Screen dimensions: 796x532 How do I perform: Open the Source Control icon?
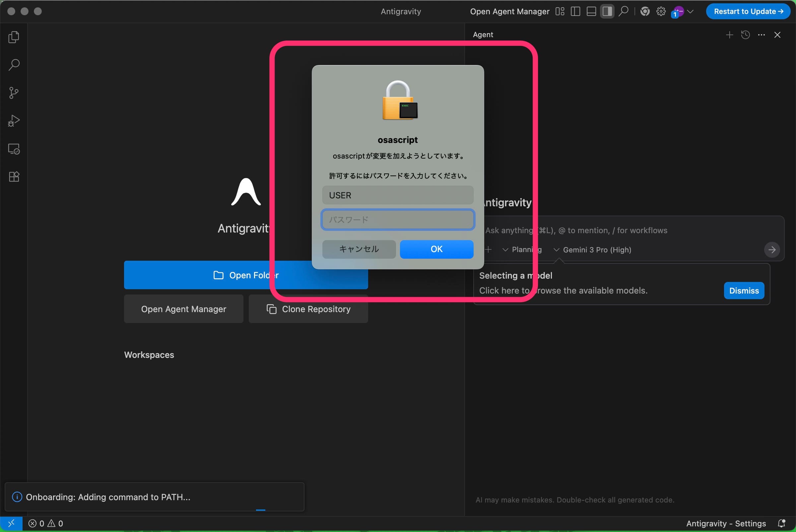14,92
